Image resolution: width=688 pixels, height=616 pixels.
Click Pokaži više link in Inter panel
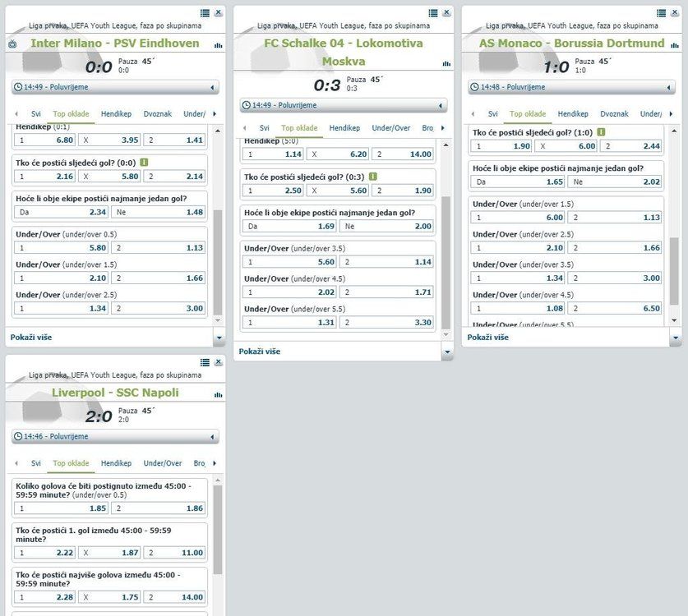coord(31,337)
